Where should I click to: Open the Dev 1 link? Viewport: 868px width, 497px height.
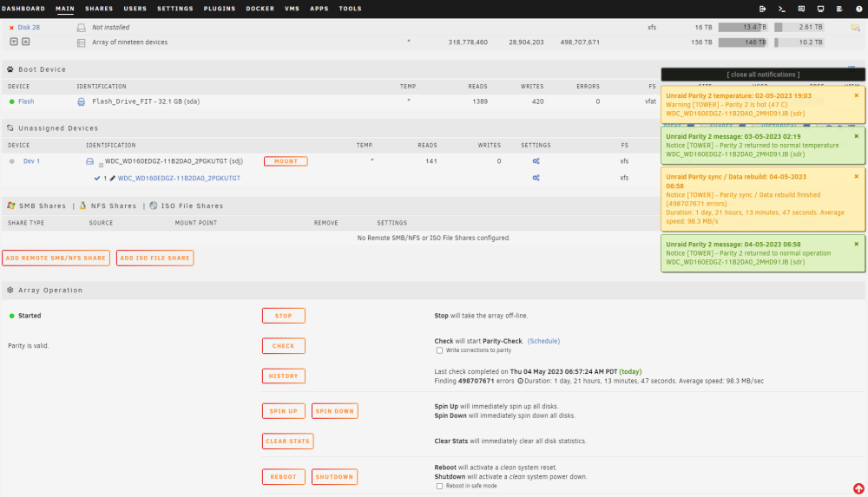point(31,161)
